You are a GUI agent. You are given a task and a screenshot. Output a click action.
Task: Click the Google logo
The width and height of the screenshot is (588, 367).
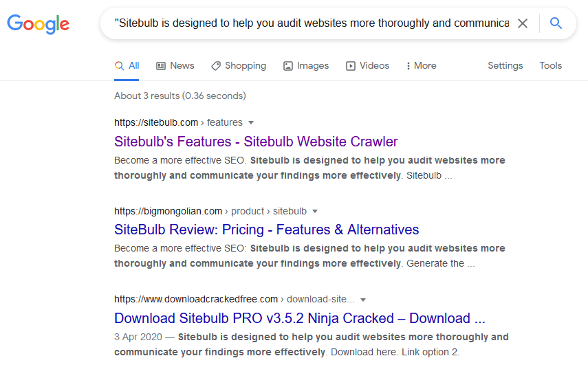point(39,24)
